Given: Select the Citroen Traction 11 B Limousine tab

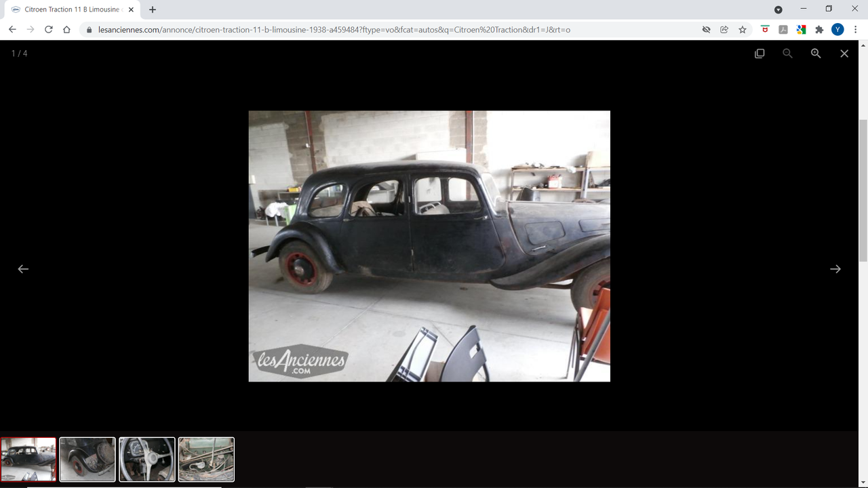Looking at the screenshot, I should (x=73, y=9).
